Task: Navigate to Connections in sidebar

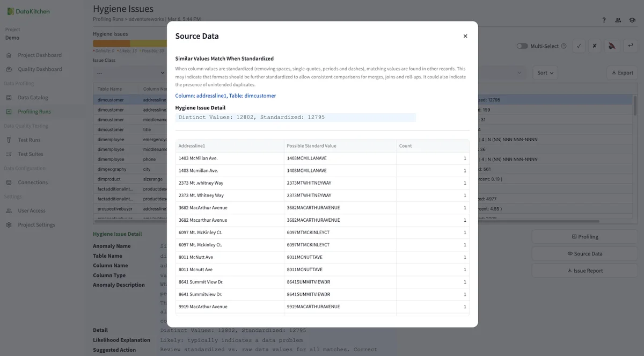Action: tap(33, 183)
